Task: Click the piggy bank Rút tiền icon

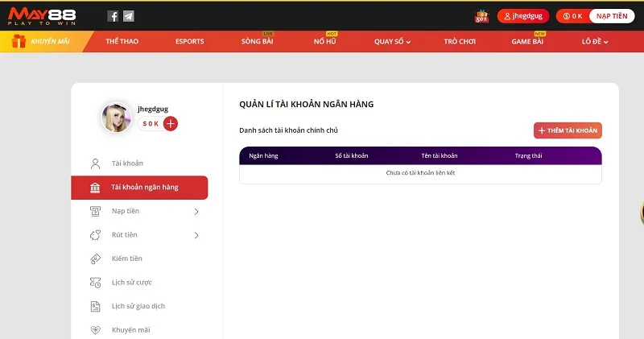Action: coord(95,235)
